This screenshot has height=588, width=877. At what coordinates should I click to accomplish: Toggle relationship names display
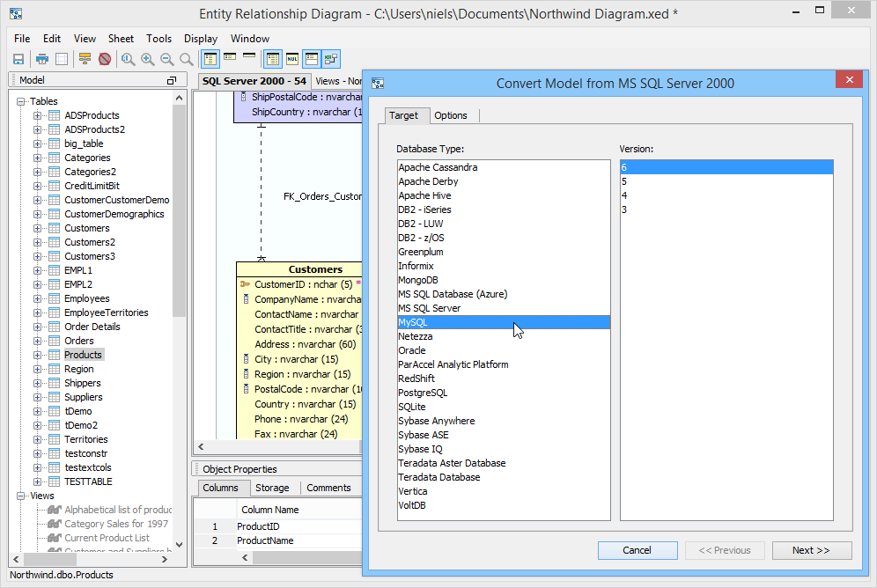[x=331, y=59]
